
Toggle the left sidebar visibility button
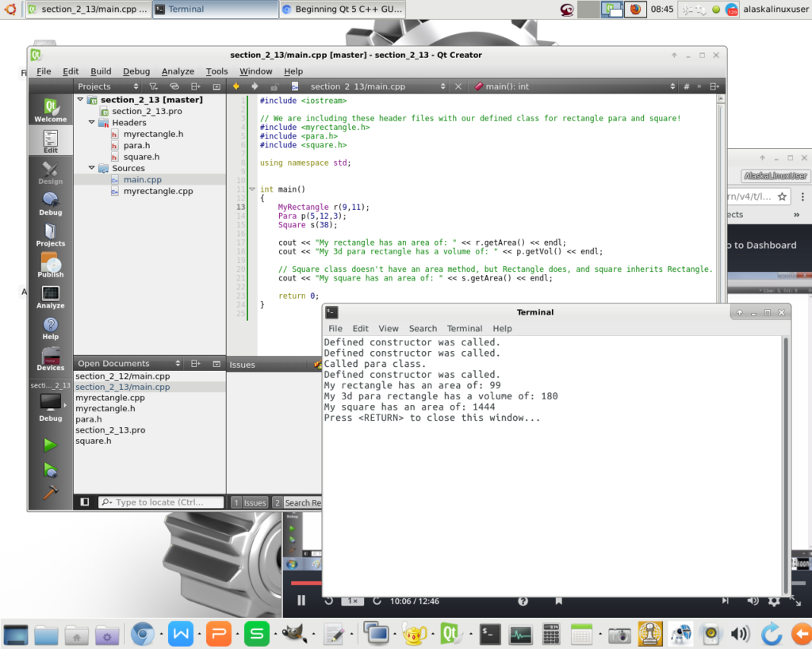pos(85,502)
